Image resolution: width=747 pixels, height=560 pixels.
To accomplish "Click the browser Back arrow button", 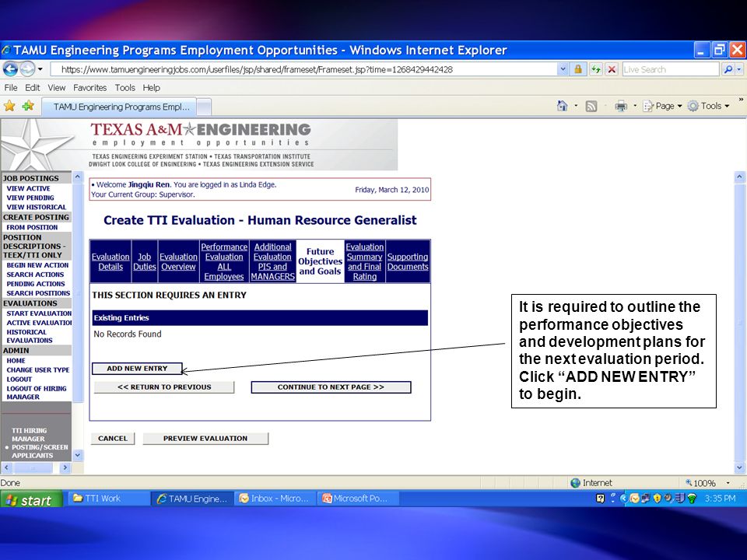I will pos(10,69).
